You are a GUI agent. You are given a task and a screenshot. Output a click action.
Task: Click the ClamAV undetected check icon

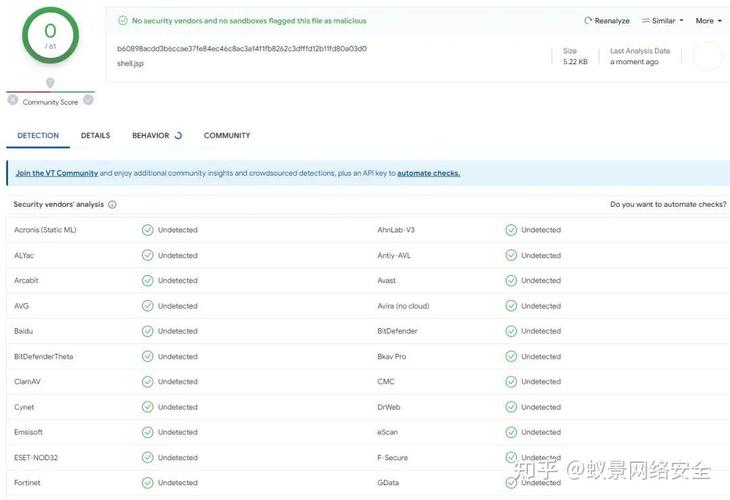click(x=148, y=382)
